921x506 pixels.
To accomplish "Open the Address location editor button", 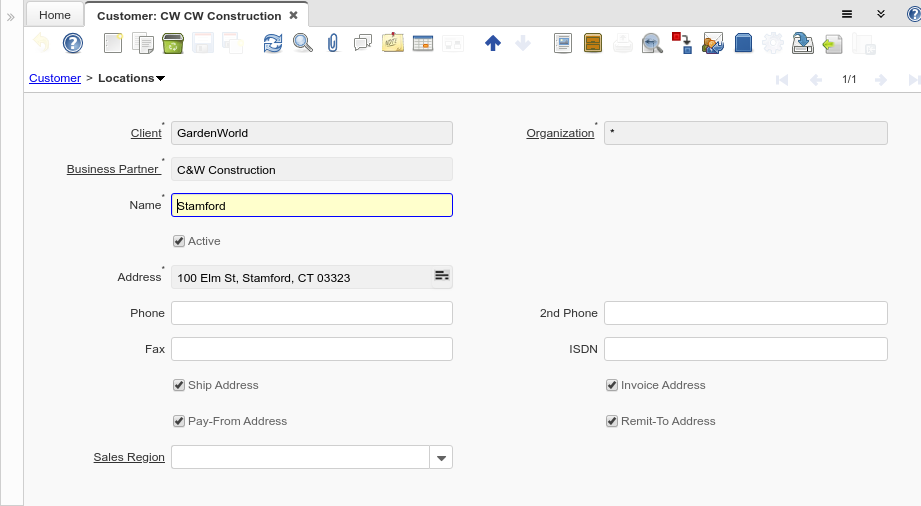I will [x=441, y=276].
